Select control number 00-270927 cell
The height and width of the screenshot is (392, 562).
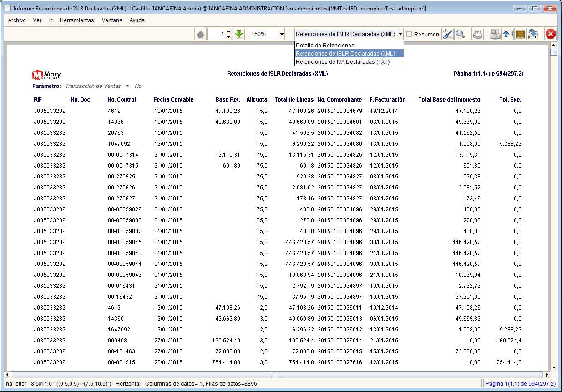coord(121,198)
